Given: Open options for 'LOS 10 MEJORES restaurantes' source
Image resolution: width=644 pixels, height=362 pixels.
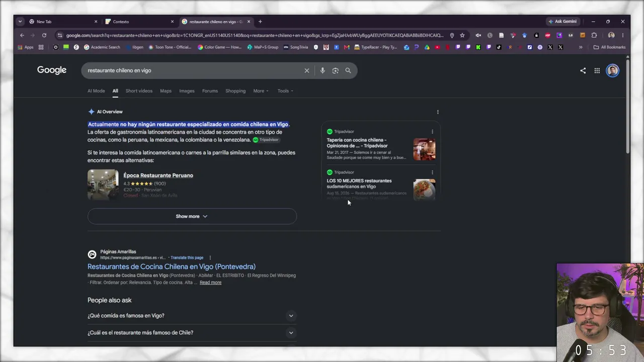Looking at the screenshot, I should [432, 172].
